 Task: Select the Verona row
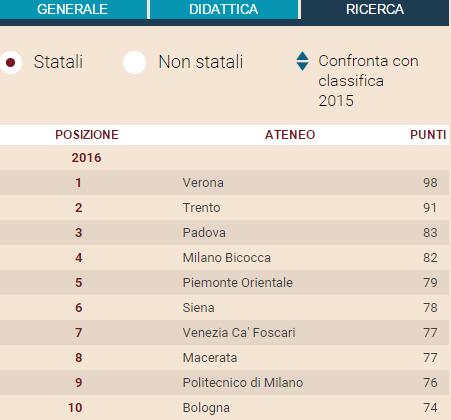224,183
